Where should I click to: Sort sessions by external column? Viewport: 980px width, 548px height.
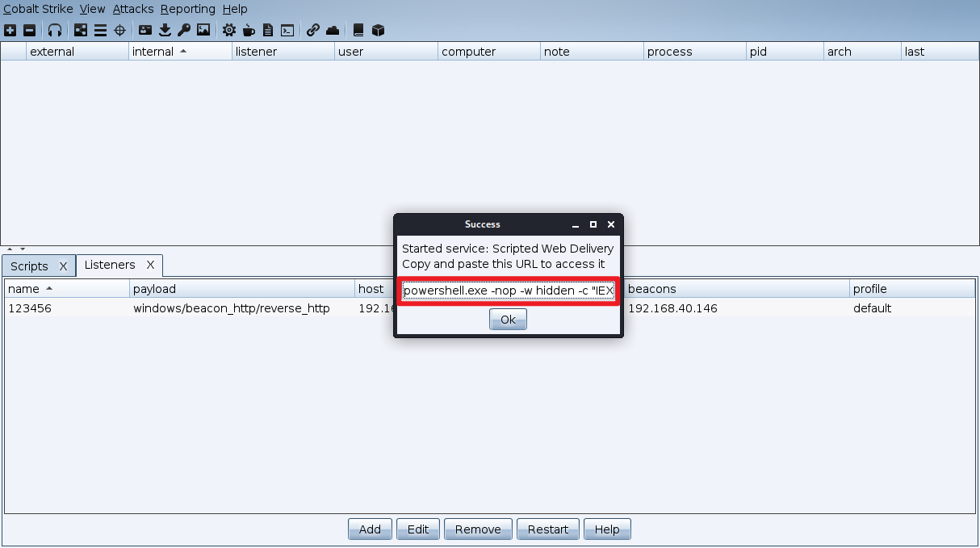[x=77, y=52]
